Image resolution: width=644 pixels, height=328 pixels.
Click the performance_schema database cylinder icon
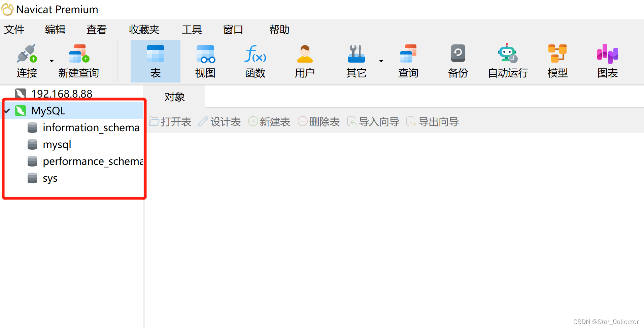tap(32, 161)
